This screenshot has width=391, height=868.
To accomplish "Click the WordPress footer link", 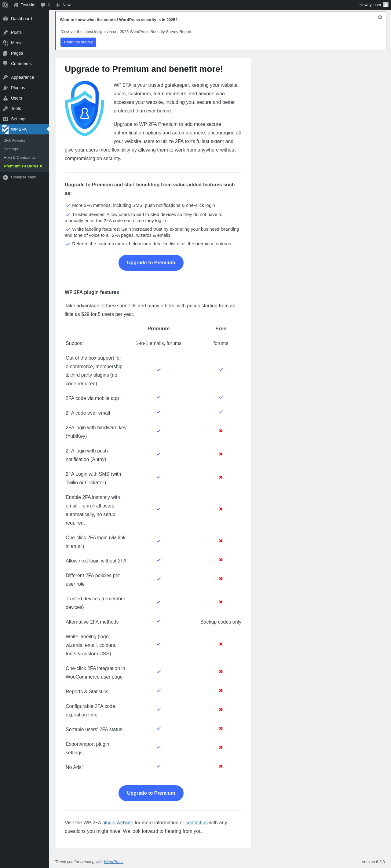I will pos(113,862).
